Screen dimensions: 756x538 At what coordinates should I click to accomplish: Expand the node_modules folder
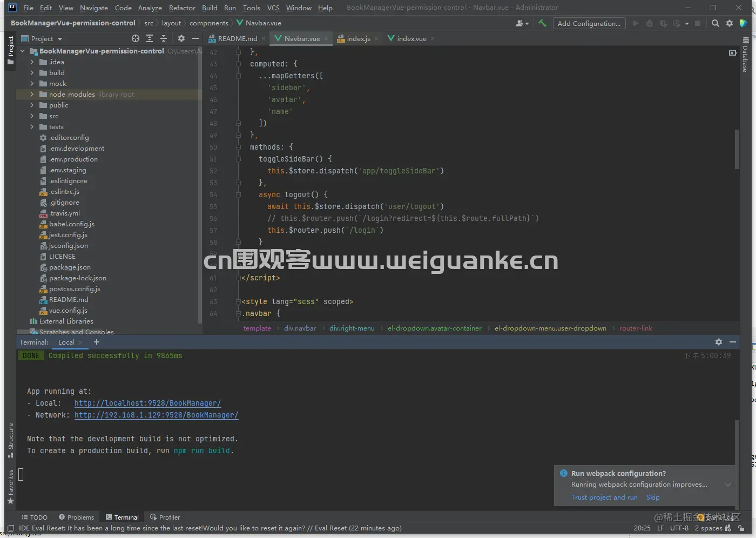(x=32, y=95)
